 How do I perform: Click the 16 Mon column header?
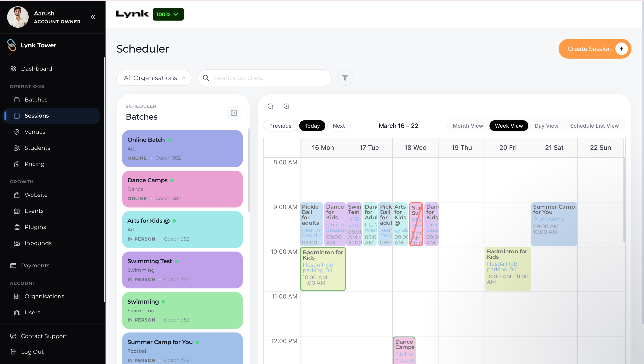[323, 148]
